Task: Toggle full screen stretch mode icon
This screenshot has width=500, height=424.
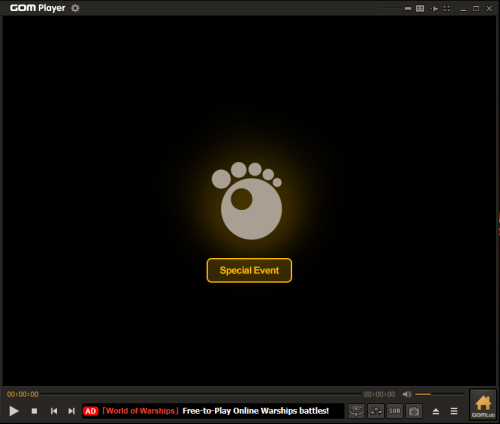Action: click(x=447, y=8)
